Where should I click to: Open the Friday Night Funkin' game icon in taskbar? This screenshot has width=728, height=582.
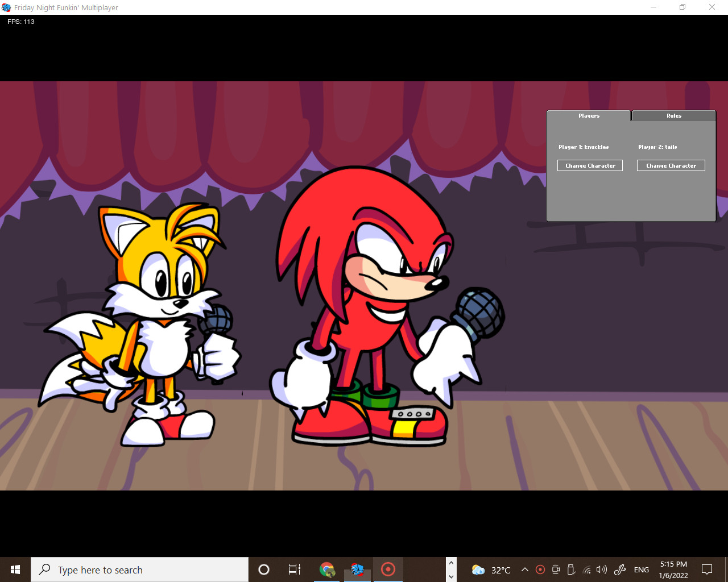click(357, 569)
